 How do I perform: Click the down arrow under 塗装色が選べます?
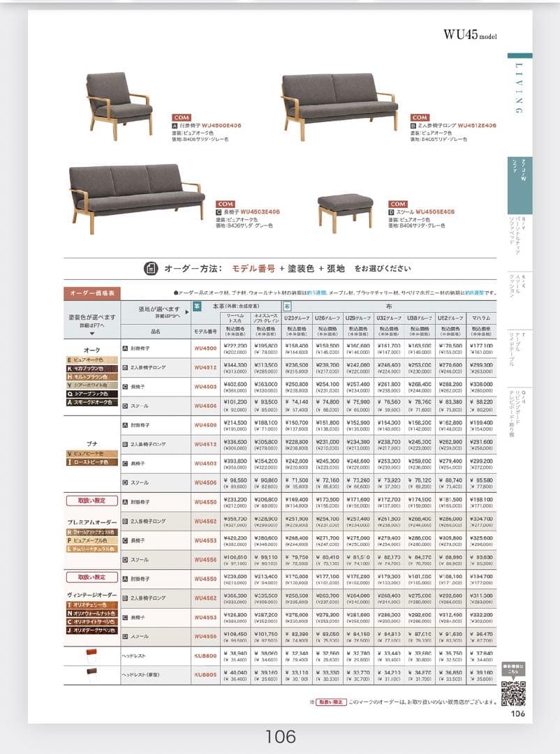92,334
